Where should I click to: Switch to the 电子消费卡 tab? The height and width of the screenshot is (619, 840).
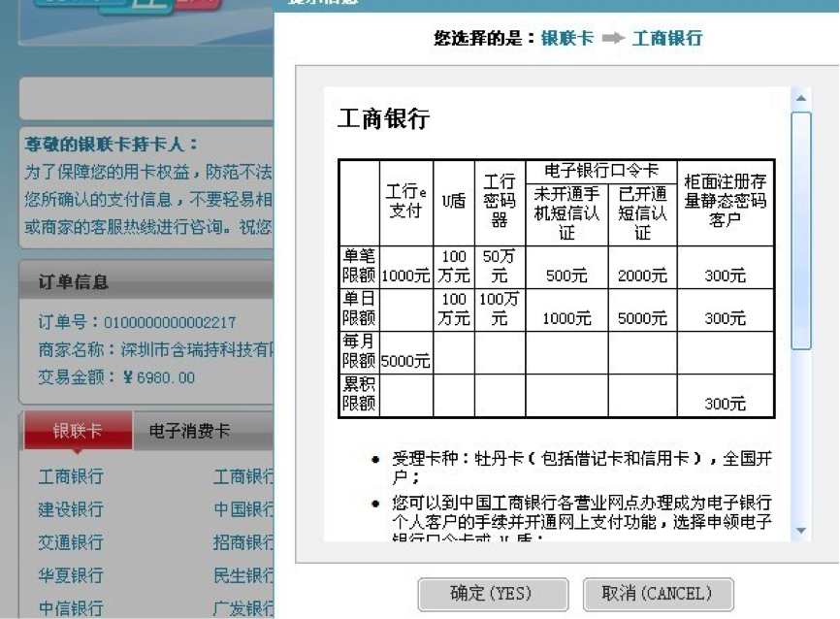[x=189, y=431]
